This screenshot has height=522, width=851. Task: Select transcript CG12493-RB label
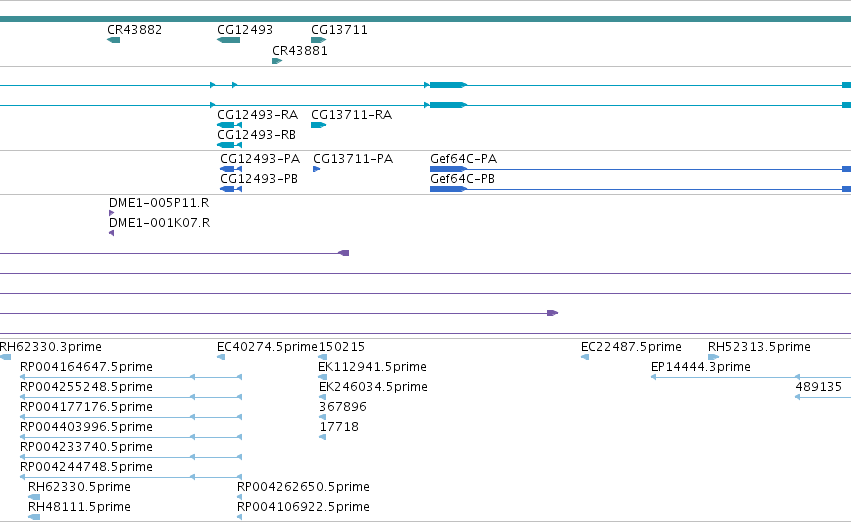pyautogui.click(x=256, y=135)
